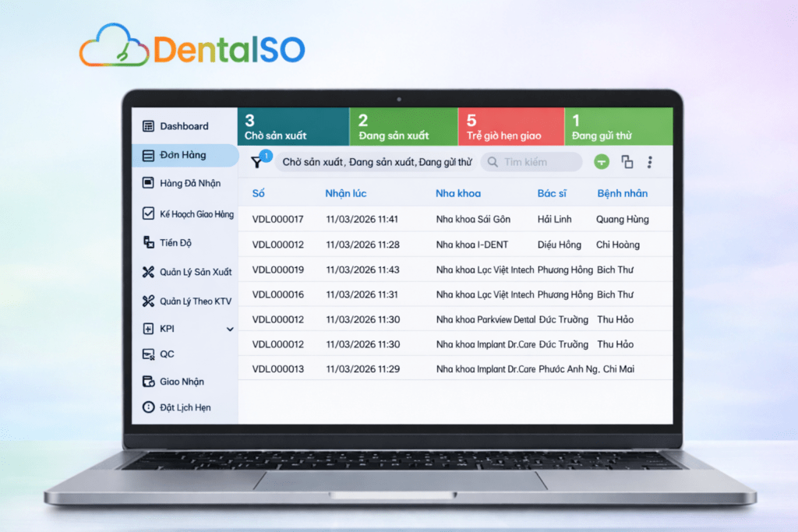The height and width of the screenshot is (532, 798).
Task: Select the Đơn Hàng sidebar icon
Action: pyautogui.click(x=147, y=155)
